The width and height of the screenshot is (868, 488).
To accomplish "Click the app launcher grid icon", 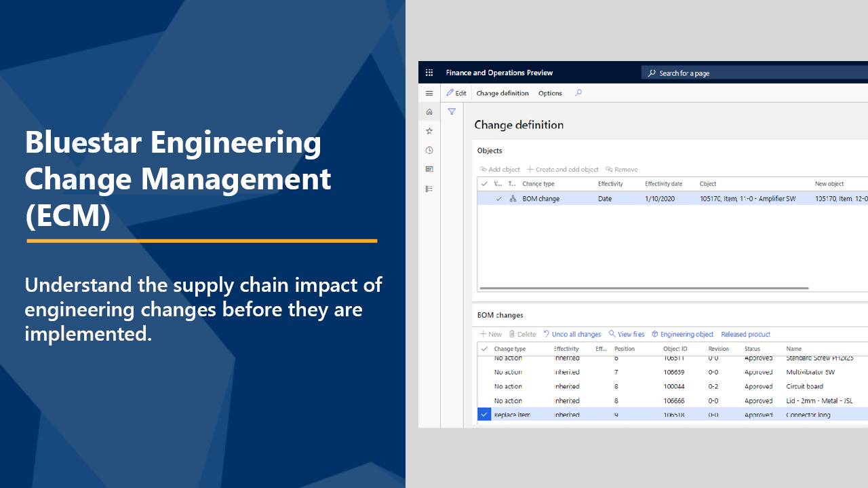I will point(429,72).
